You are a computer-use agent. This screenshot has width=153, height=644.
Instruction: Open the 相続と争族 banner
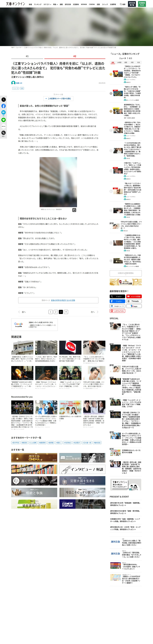point(34,493)
